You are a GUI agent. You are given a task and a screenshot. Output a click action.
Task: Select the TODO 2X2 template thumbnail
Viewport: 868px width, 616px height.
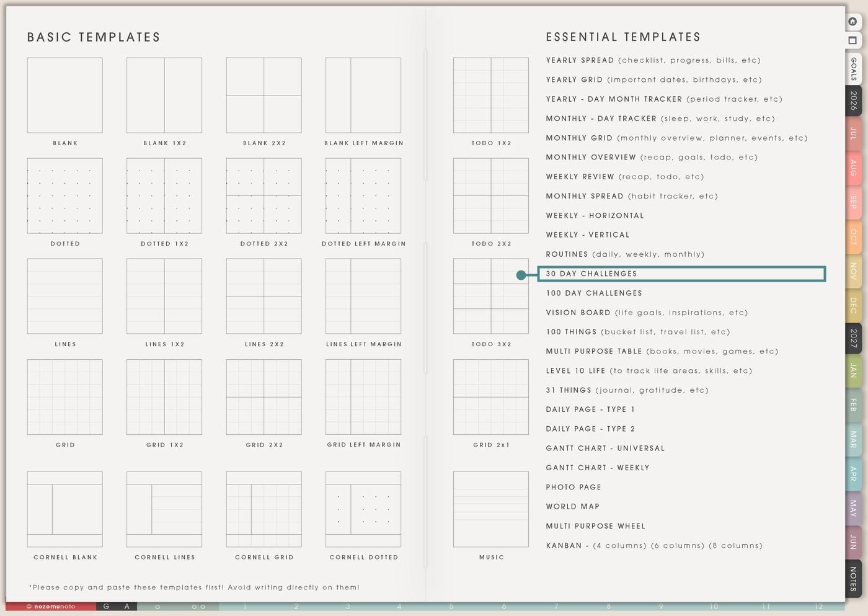tap(491, 196)
